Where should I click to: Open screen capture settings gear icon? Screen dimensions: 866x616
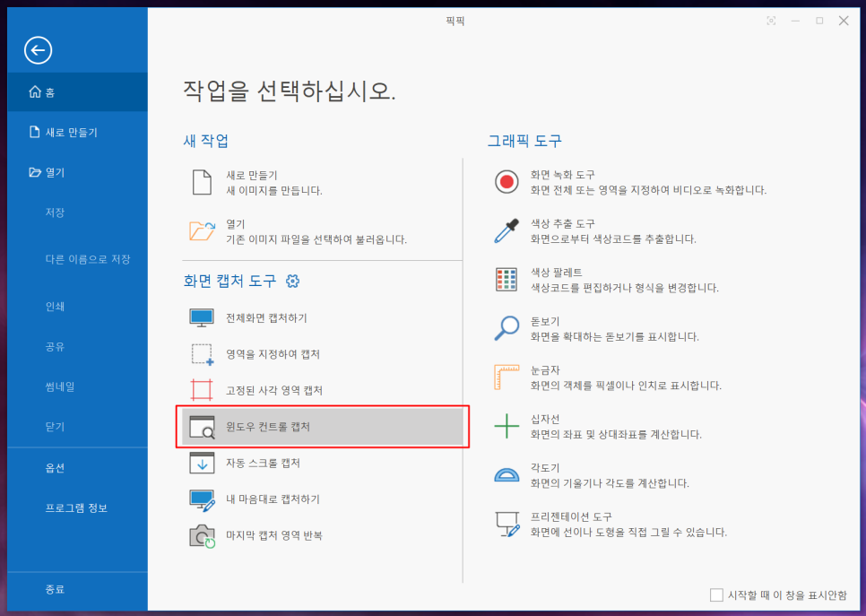click(292, 282)
